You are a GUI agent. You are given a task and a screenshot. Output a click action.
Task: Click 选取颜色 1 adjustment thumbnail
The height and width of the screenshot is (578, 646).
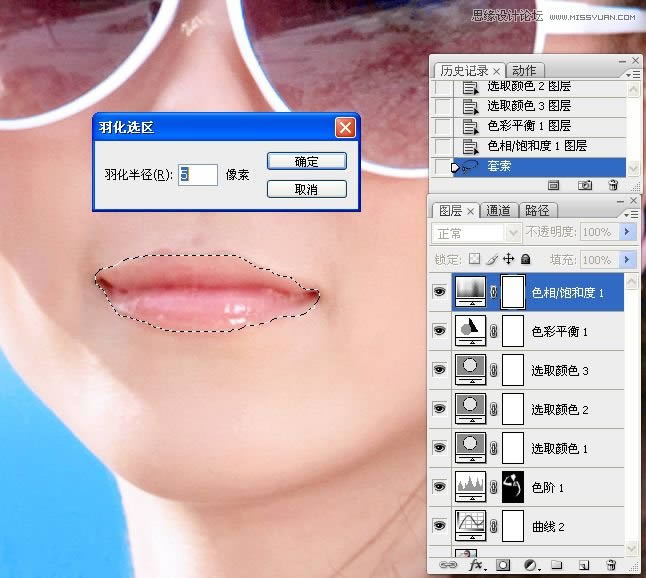(x=470, y=447)
